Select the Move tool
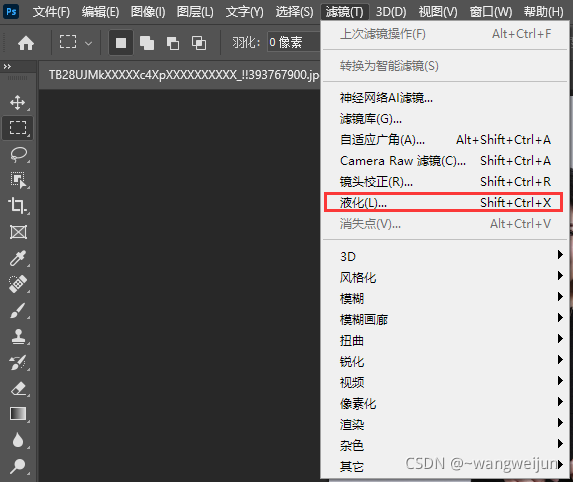Viewport: 573px width, 482px height. [x=18, y=103]
